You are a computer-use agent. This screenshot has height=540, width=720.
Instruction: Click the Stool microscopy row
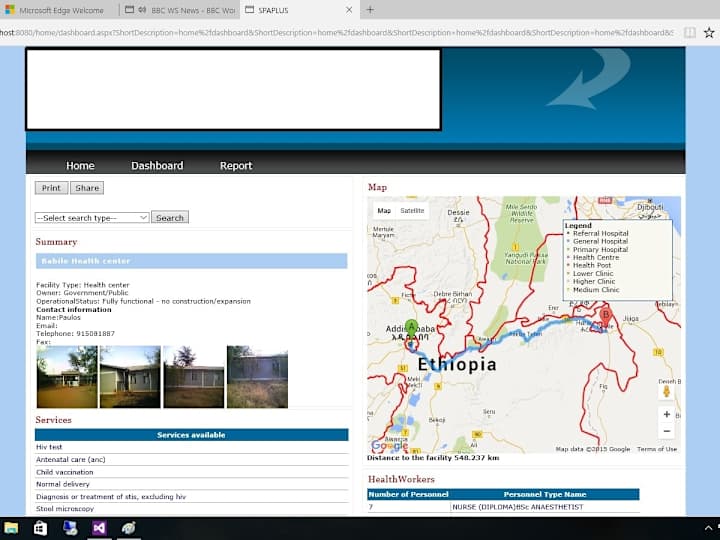click(x=191, y=508)
